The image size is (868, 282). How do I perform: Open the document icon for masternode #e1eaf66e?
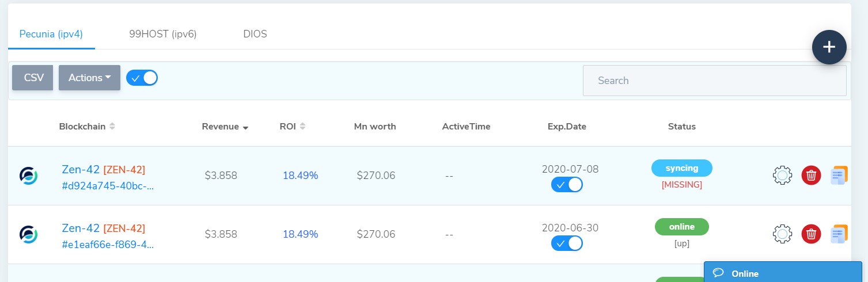[839, 234]
